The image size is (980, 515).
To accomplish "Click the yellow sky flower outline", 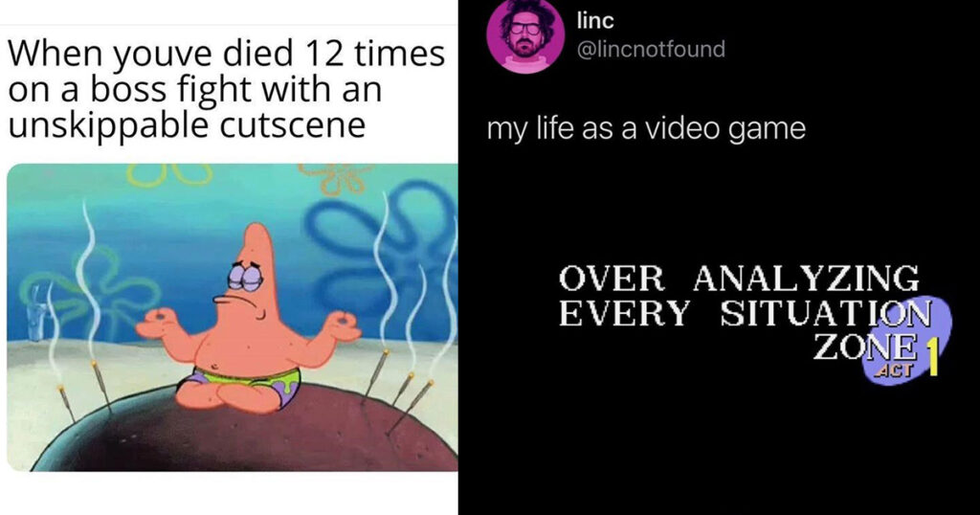I will pos(168,174).
